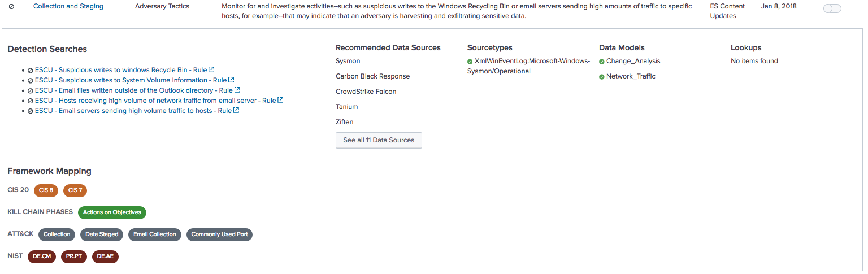Enable the Collection and Staging story toggle
The width and height of the screenshot is (868, 274).
832,8
